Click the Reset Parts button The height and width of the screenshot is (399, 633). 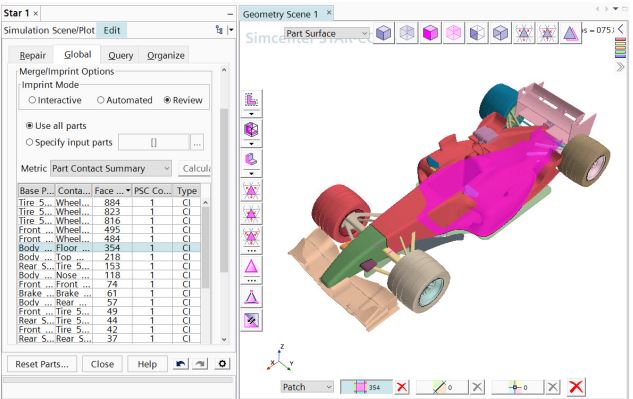42,364
